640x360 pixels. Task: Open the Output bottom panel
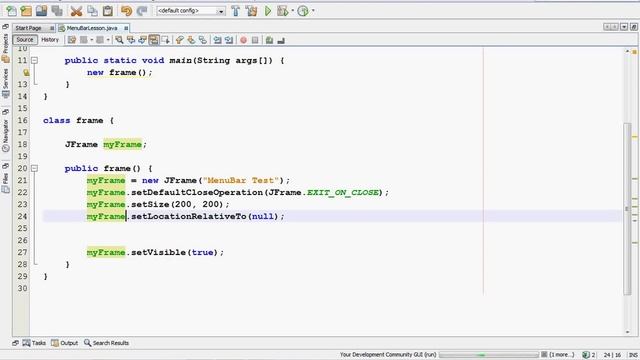point(64,343)
